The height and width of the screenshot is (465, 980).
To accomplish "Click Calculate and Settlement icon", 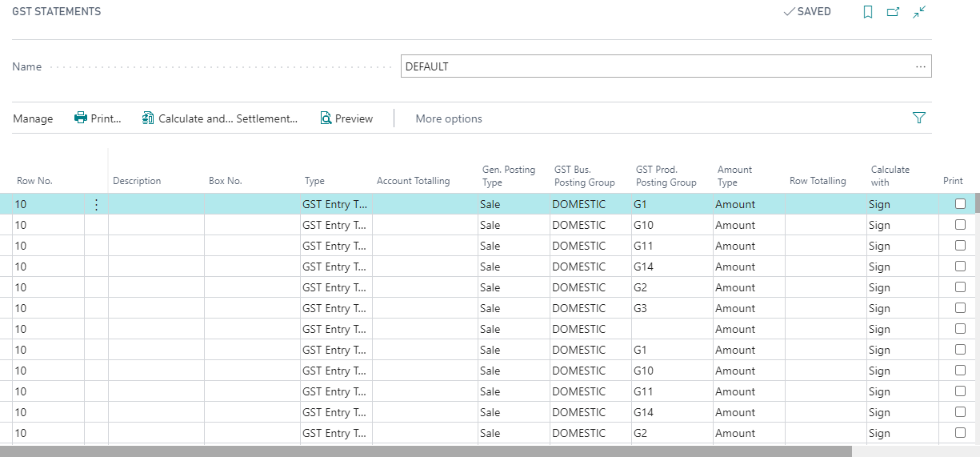I will pyautogui.click(x=148, y=118).
